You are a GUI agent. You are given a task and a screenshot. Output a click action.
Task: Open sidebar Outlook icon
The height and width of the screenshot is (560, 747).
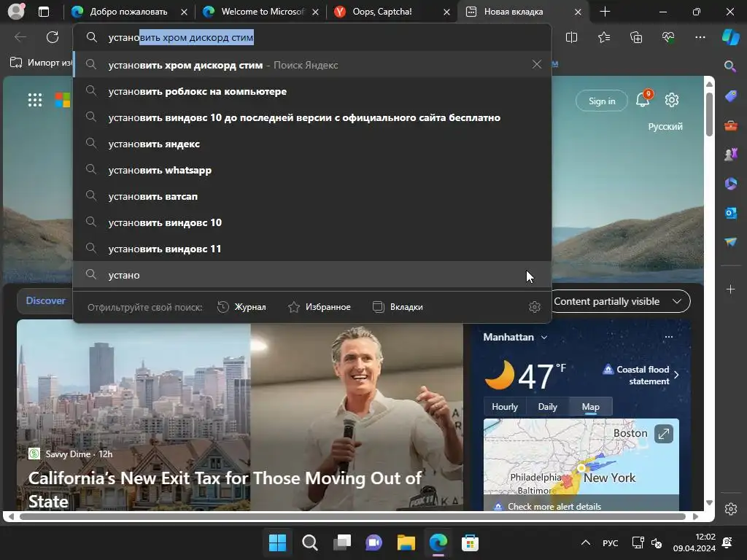[730, 213]
